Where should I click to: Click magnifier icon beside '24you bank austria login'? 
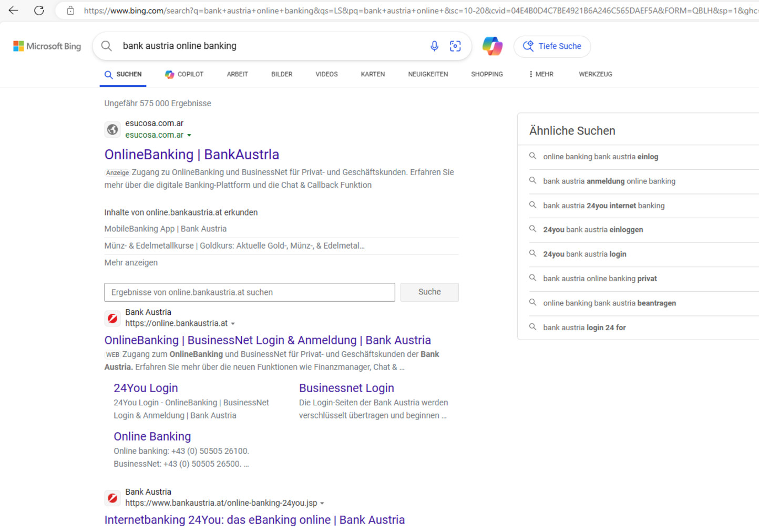pos(532,253)
